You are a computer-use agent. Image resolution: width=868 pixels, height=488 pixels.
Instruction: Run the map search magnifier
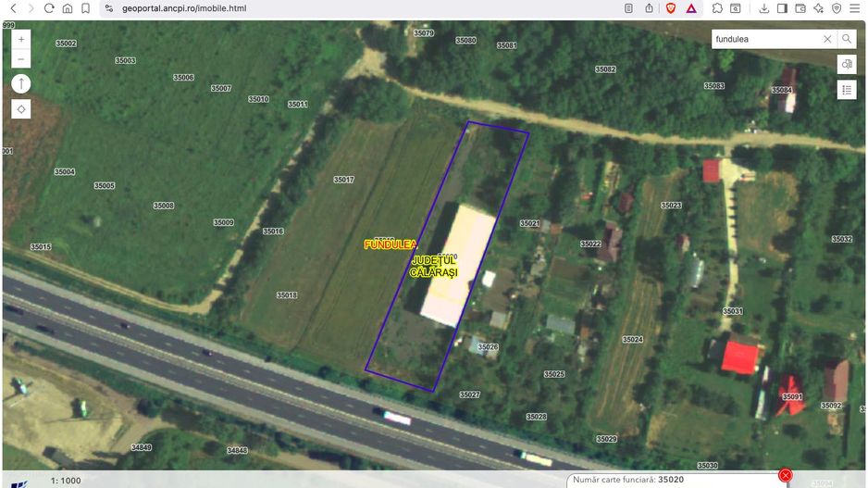pyautogui.click(x=847, y=39)
